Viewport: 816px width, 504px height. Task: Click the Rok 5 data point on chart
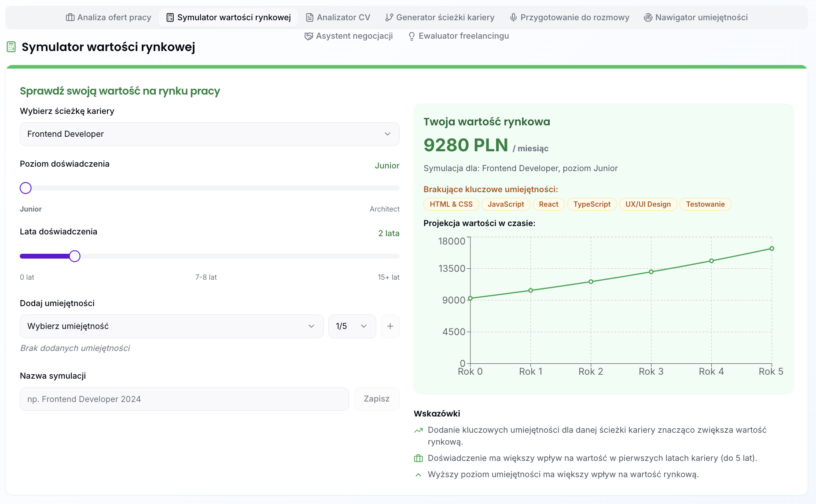pos(772,248)
